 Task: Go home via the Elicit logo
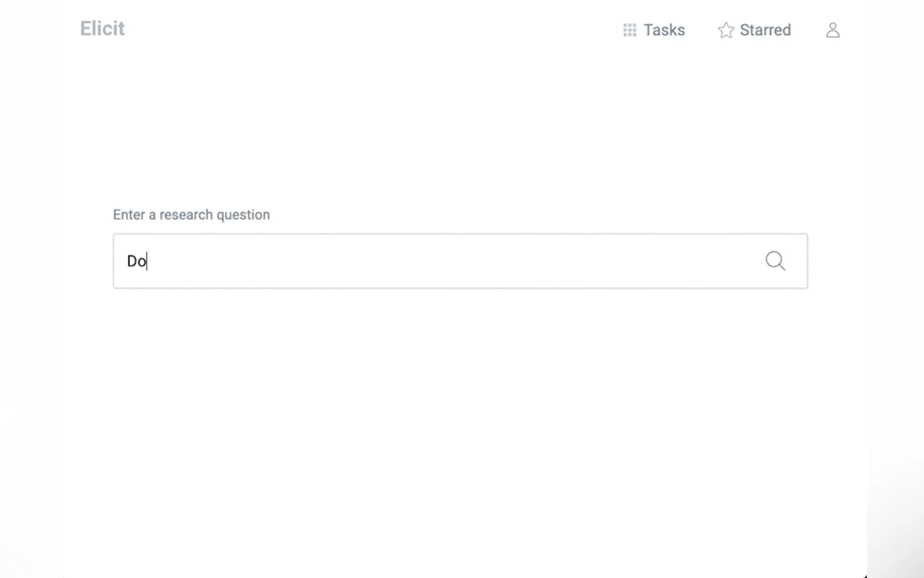point(102,29)
